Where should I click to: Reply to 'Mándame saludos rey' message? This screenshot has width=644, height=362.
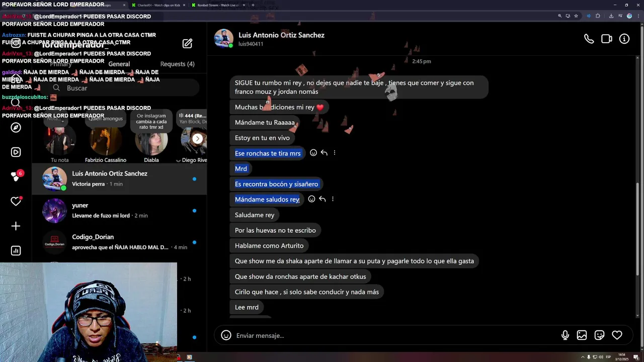coord(323,199)
